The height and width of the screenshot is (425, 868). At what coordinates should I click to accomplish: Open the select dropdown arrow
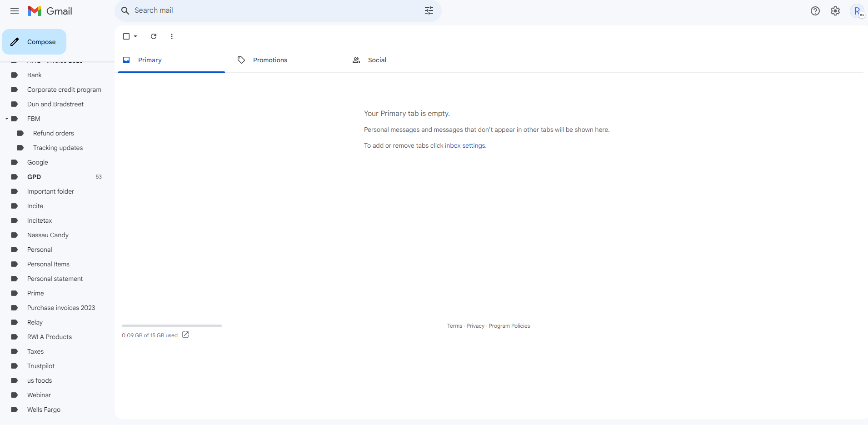135,36
